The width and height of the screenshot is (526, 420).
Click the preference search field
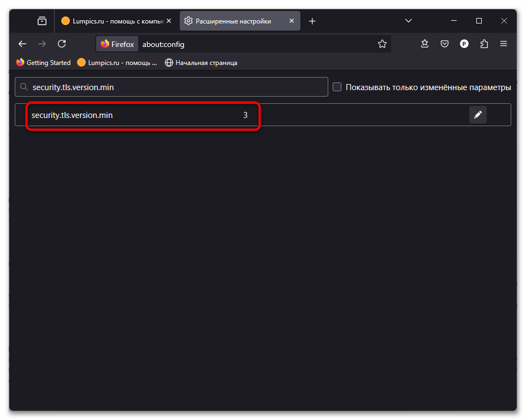click(x=172, y=87)
